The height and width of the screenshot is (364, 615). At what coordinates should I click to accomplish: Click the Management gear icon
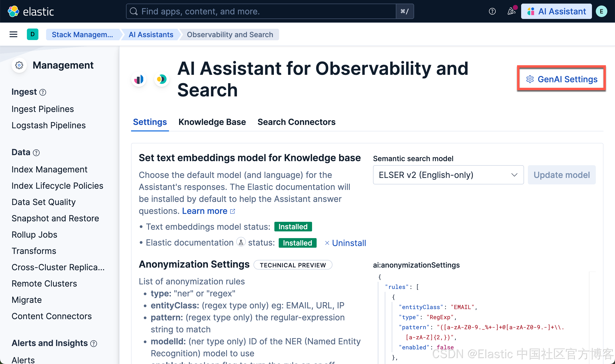click(19, 65)
